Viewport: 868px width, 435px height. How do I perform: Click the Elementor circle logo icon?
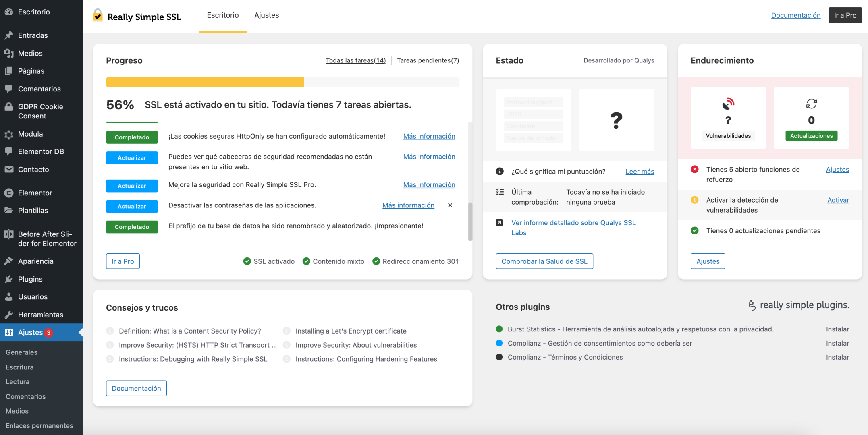coord(9,193)
